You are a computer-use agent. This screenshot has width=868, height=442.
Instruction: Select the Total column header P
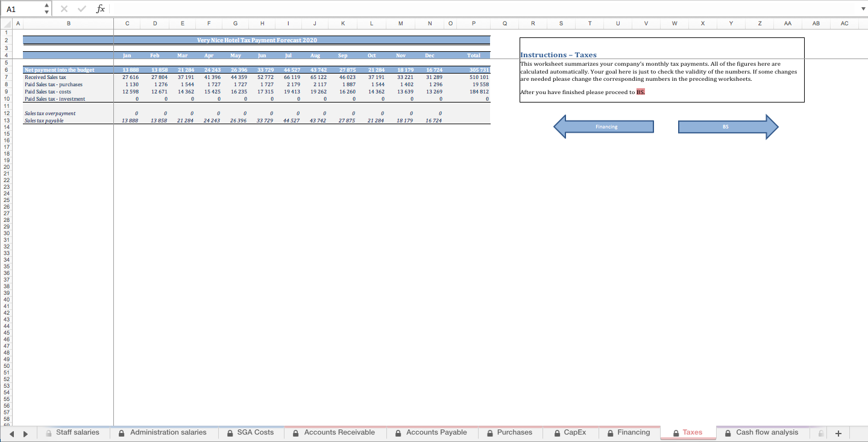point(474,24)
